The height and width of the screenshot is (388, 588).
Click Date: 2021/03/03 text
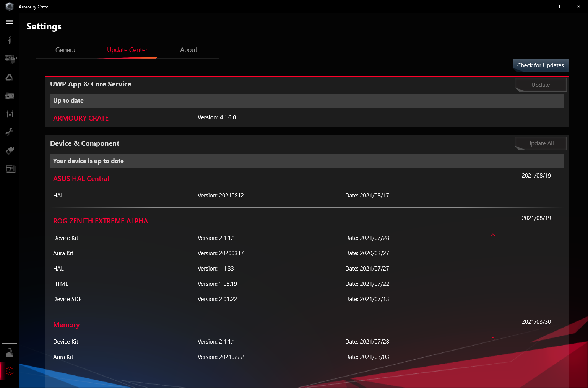coord(367,357)
